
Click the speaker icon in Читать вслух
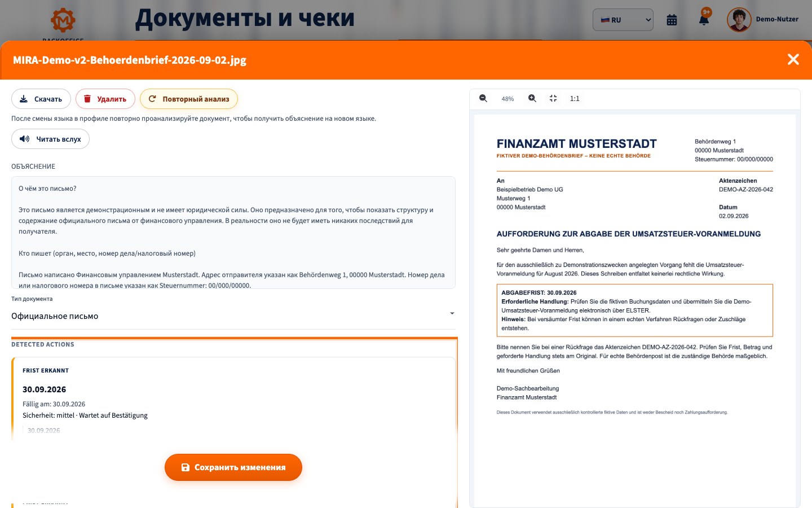(x=24, y=139)
